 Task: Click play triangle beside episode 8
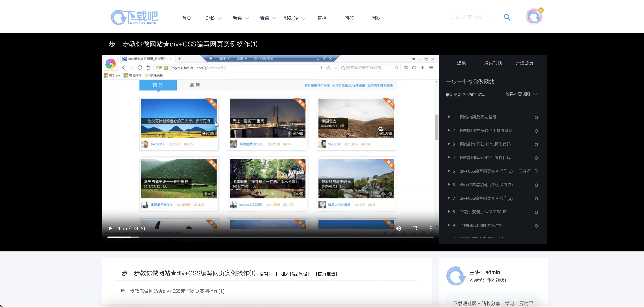coord(449,211)
